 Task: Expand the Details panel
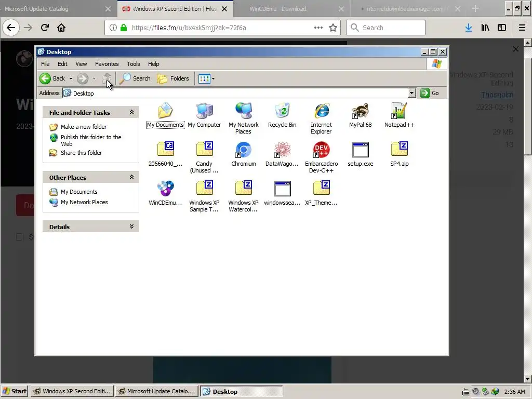point(131,227)
